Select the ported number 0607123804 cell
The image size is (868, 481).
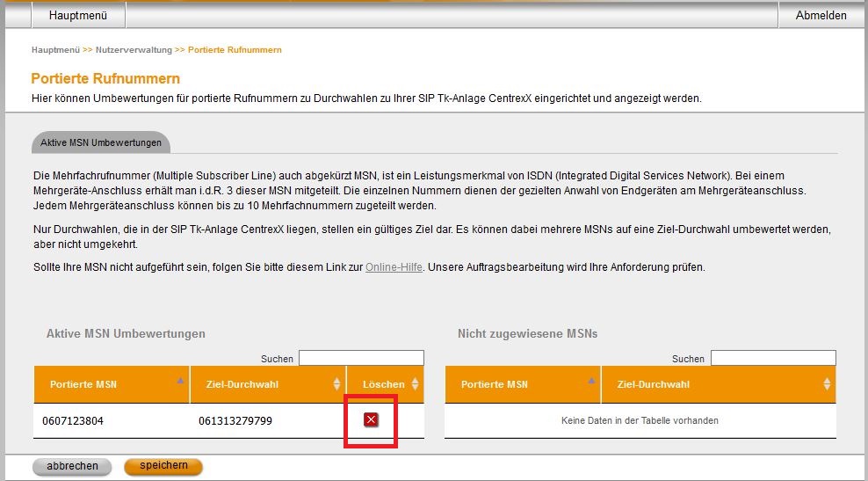pos(73,421)
